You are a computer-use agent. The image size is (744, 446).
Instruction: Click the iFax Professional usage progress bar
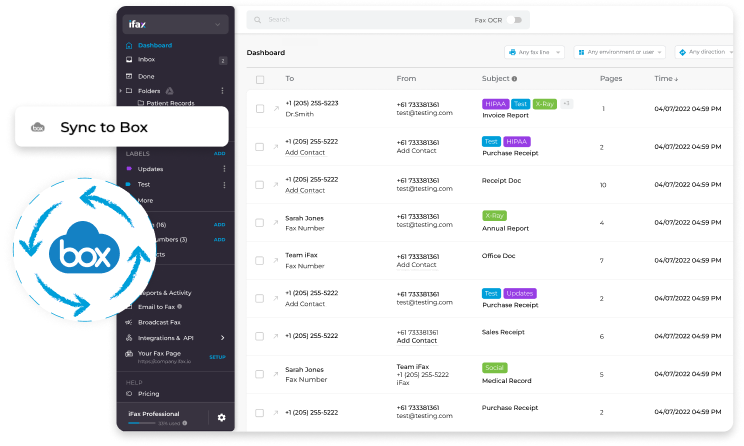click(x=142, y=423)
